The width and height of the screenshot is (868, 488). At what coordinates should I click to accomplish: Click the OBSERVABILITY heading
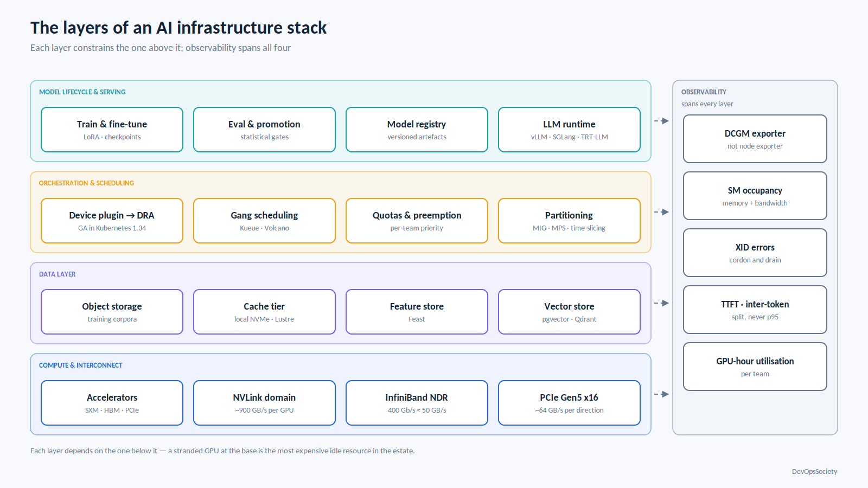point(704,92)
